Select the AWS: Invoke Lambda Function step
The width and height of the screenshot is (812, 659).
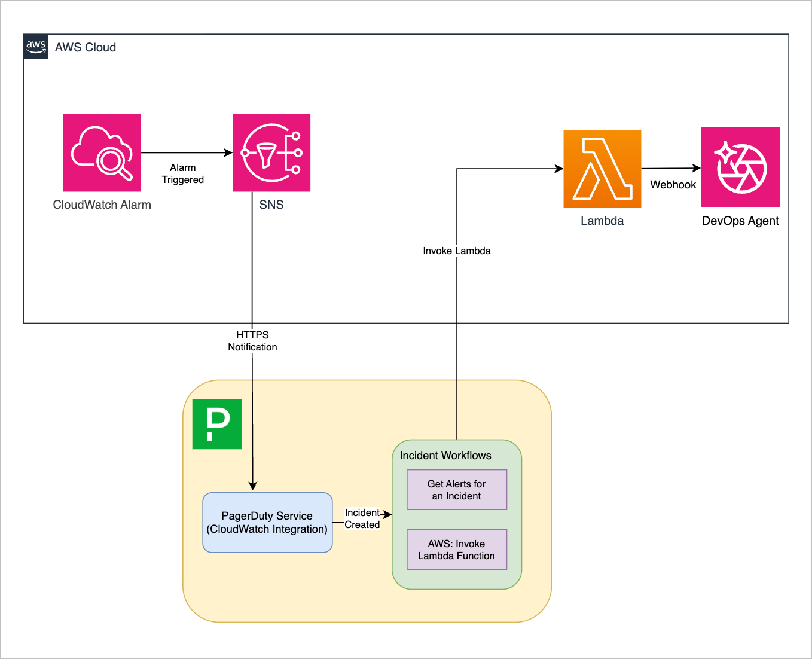pos(457,550)
